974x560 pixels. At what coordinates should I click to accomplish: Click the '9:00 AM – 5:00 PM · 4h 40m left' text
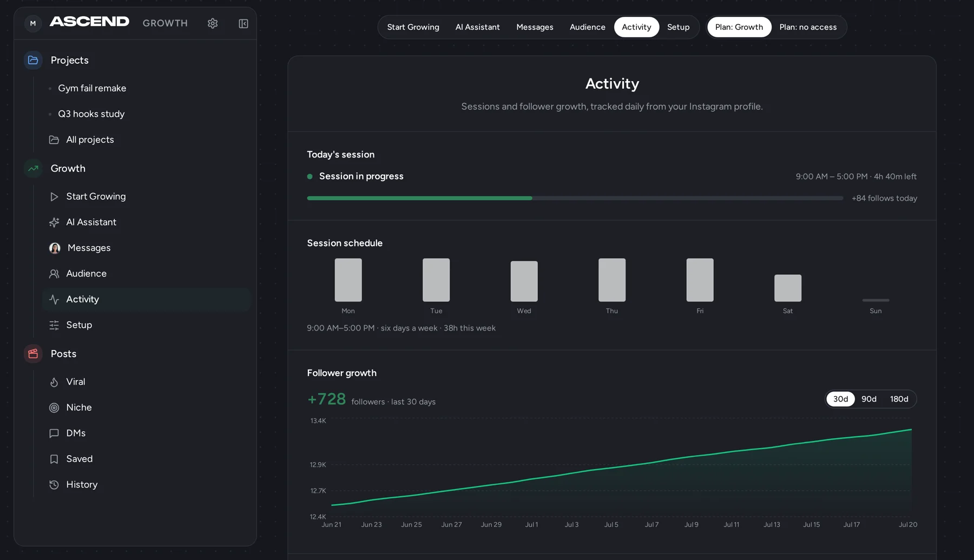tap(855, 176)
